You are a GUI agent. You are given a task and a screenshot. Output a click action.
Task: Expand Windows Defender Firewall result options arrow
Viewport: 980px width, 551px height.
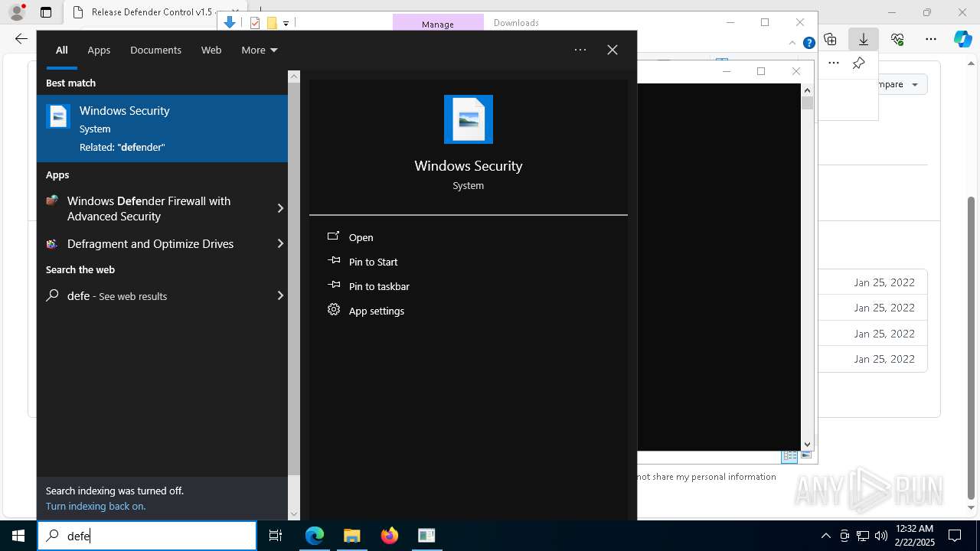(x=280, y=208)
